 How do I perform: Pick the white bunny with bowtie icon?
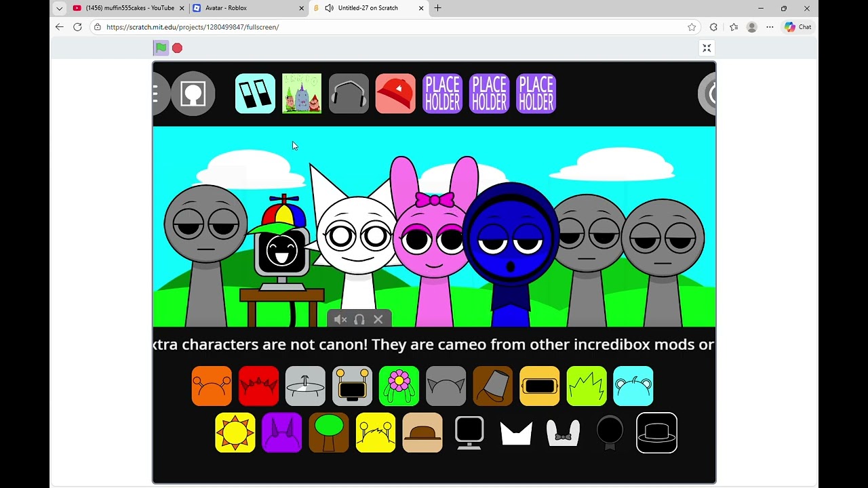coord(563,432)
